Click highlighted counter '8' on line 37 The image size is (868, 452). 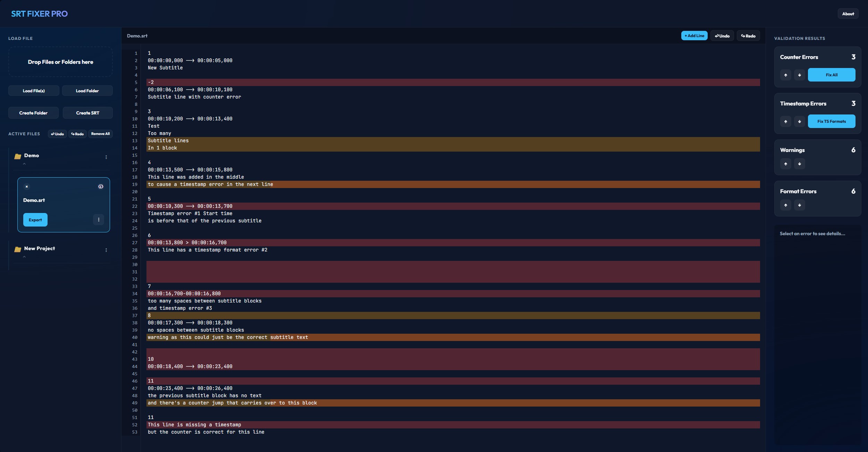[453, 315]
